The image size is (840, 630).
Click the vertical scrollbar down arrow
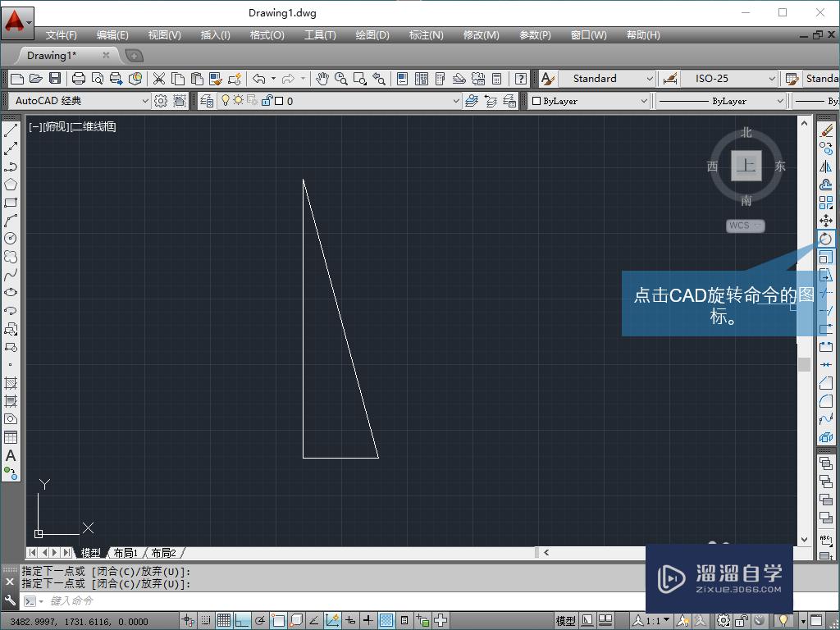point(804,539)
